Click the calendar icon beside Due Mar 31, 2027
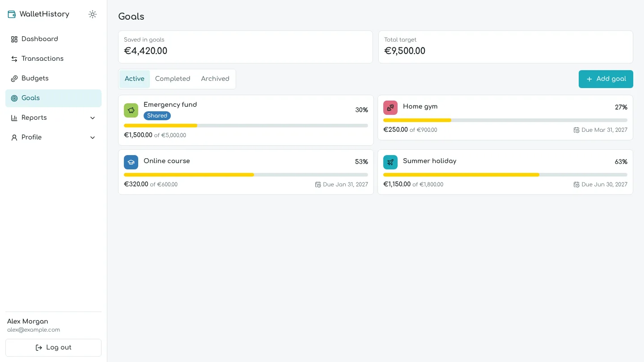The image size is (644, 362). [576, 130]
